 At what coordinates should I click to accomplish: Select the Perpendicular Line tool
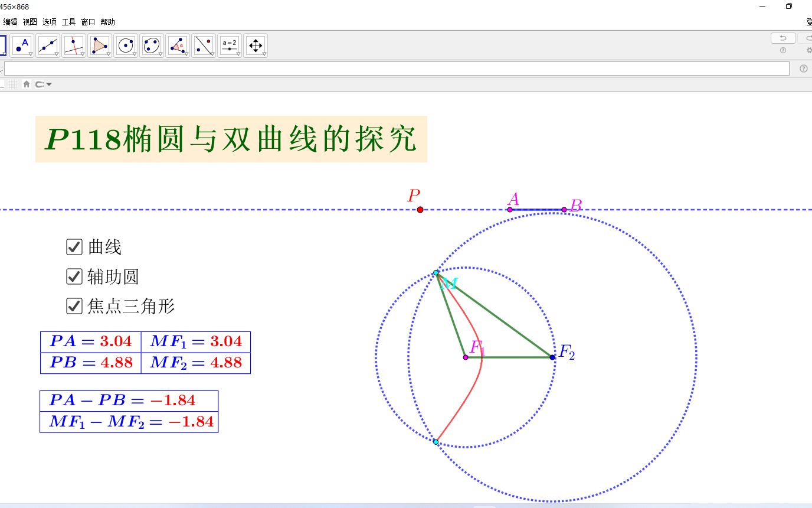tap(73, 45)
